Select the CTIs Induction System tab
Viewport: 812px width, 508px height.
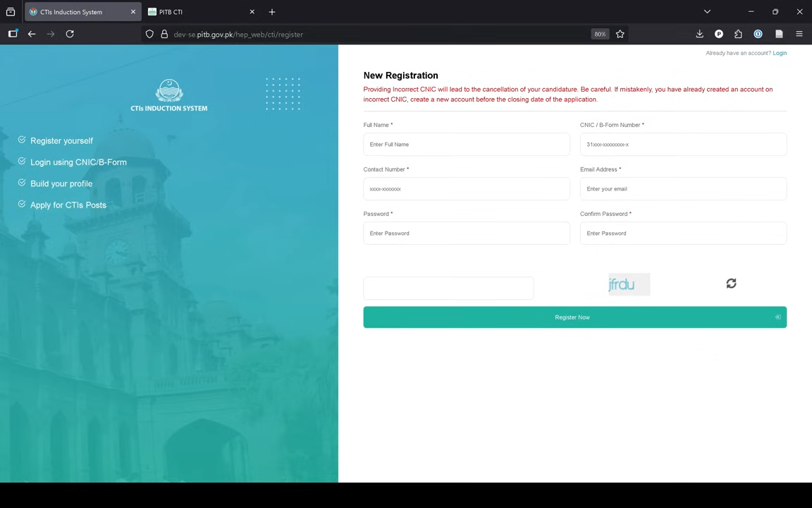tap(78, 12)
